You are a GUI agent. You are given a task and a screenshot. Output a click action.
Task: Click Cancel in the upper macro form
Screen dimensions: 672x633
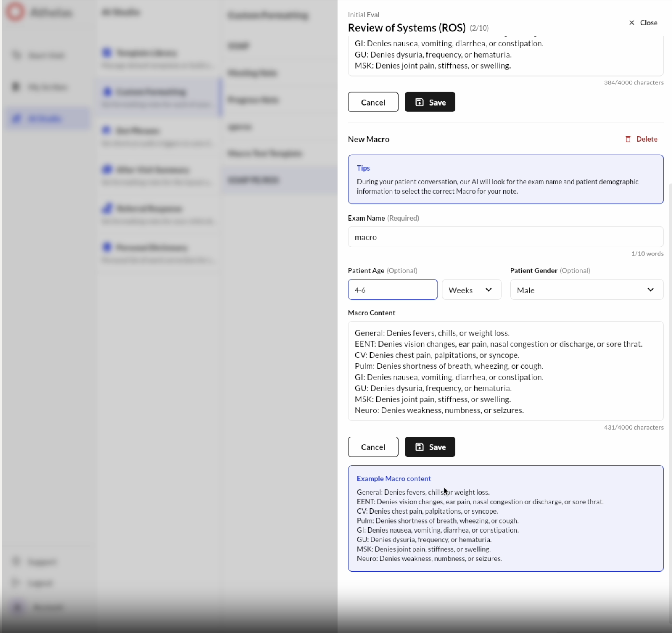[x=373, y=102]
